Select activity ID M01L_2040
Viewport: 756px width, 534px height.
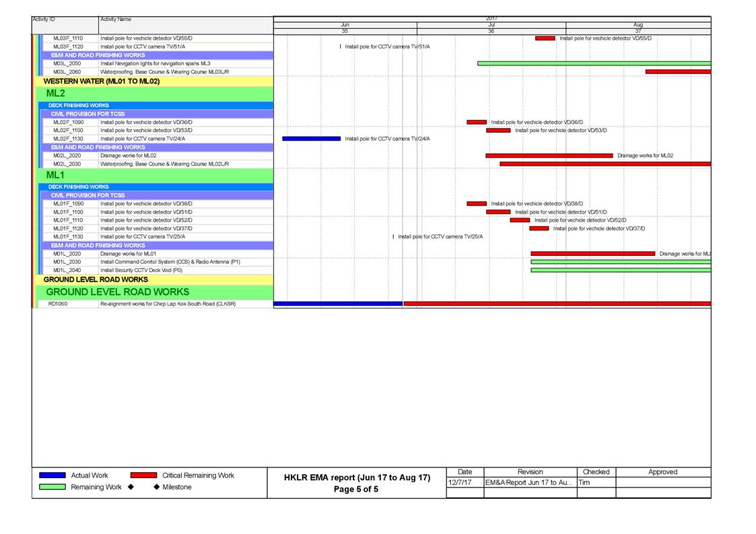tap(67, 270)
